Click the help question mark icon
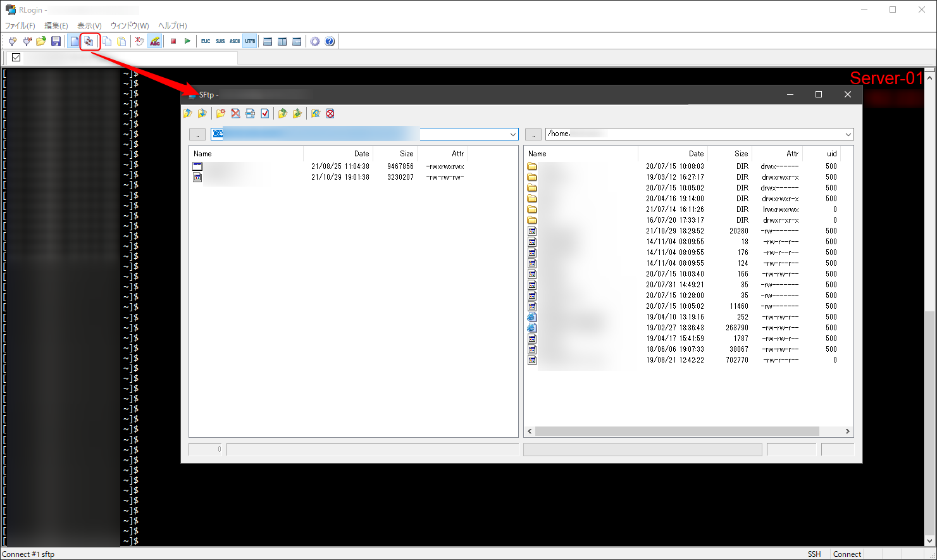This screenshot has width=937, height=560. coord(330,41)
